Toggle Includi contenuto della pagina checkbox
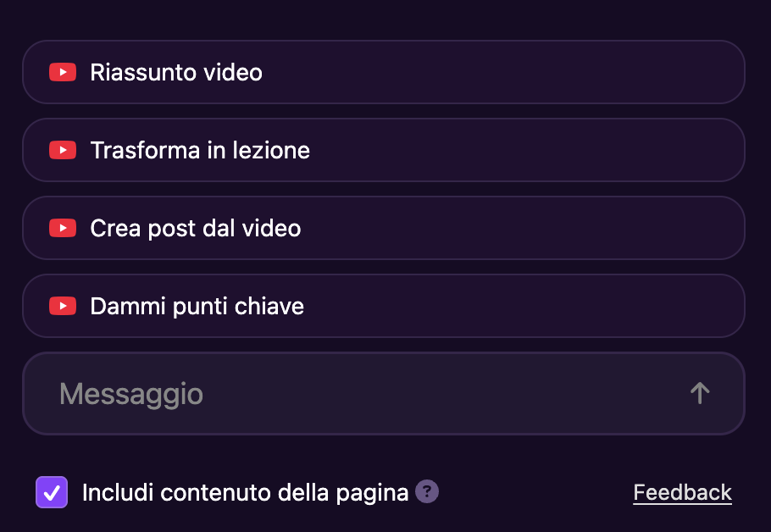The height and width of the screenshot is (532, 771). [52, 492]
